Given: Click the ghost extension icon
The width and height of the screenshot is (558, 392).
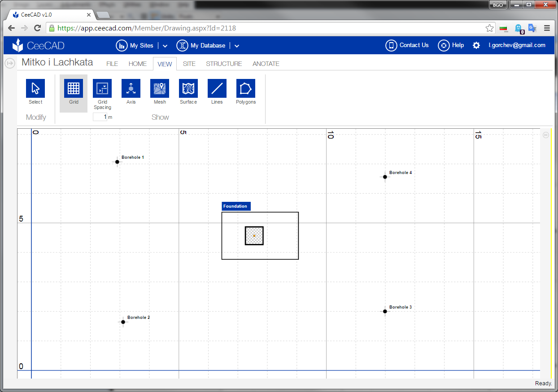Looking at the screenshot, I should [x=519, y=29].
